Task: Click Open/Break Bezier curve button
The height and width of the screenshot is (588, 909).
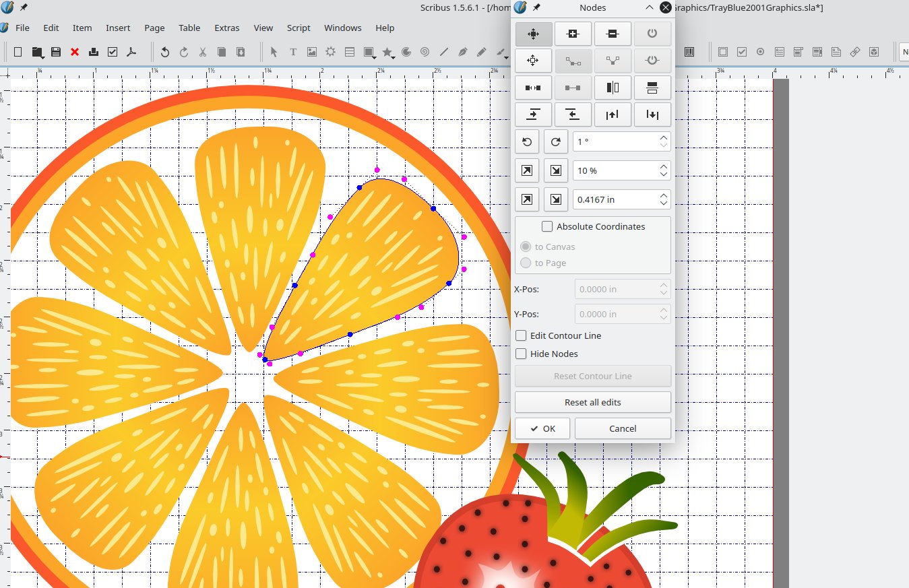Action: point(533,88)
